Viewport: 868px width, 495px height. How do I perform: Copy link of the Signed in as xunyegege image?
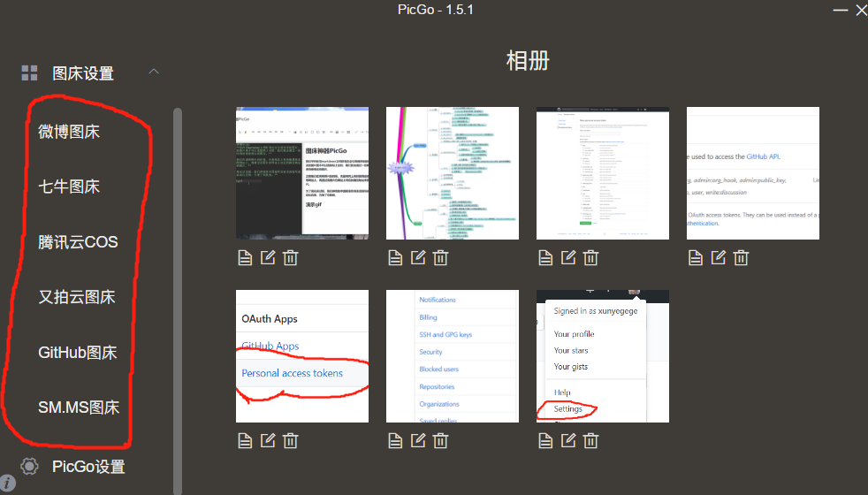(545, 441)
